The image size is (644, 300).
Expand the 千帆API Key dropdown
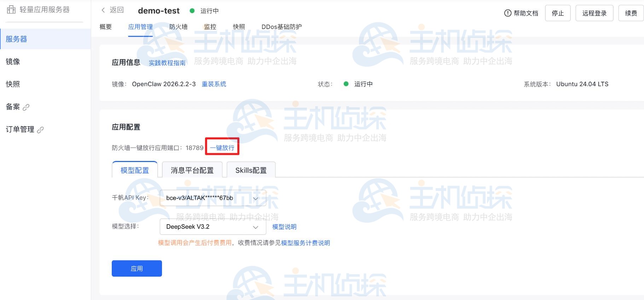(213, 198)
